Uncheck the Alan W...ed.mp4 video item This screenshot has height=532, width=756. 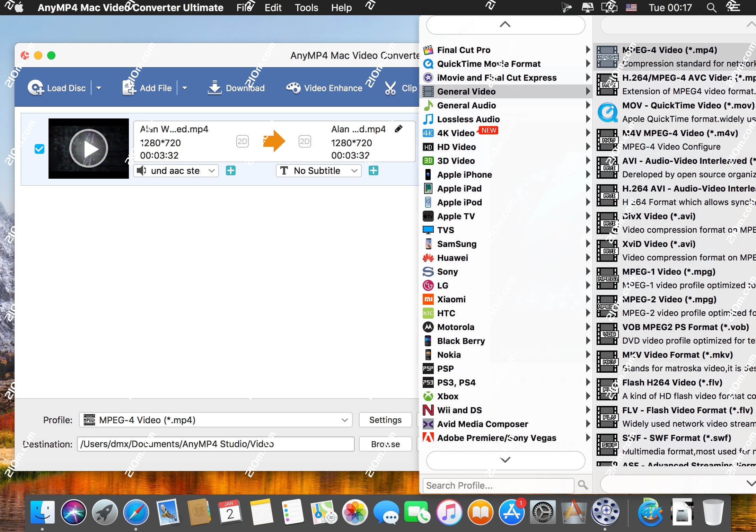(39, 149)
